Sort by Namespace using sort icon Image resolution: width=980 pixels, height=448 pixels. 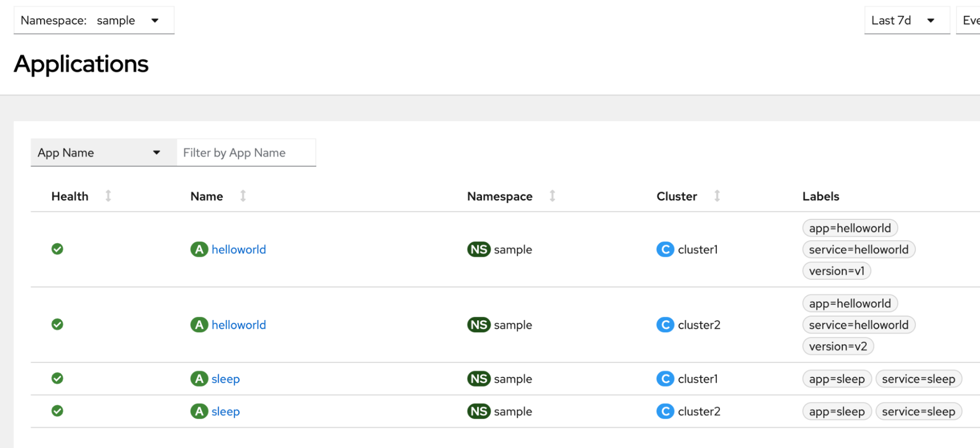tap(552, 196)
